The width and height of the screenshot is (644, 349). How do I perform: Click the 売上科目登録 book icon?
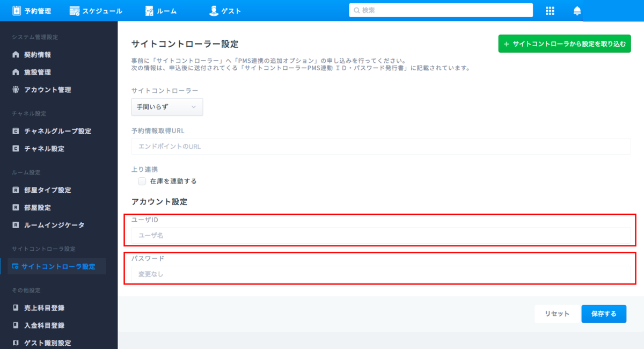[x=16, y=308]
